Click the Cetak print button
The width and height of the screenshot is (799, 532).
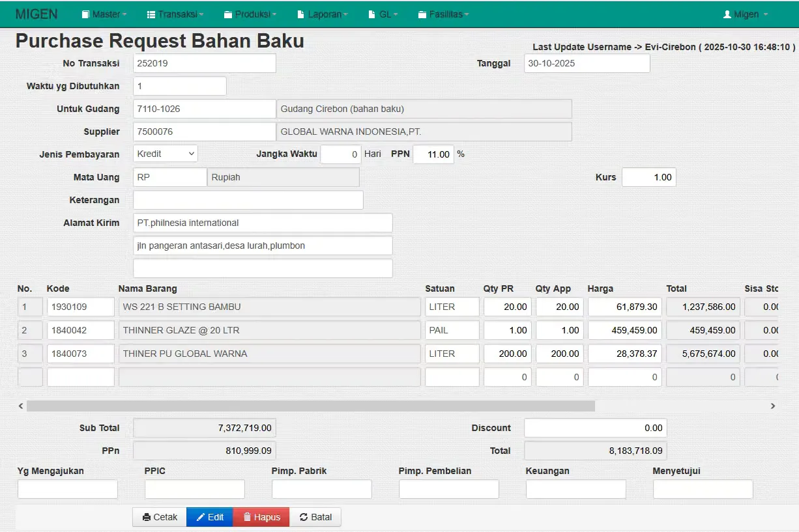click(160, 517)
